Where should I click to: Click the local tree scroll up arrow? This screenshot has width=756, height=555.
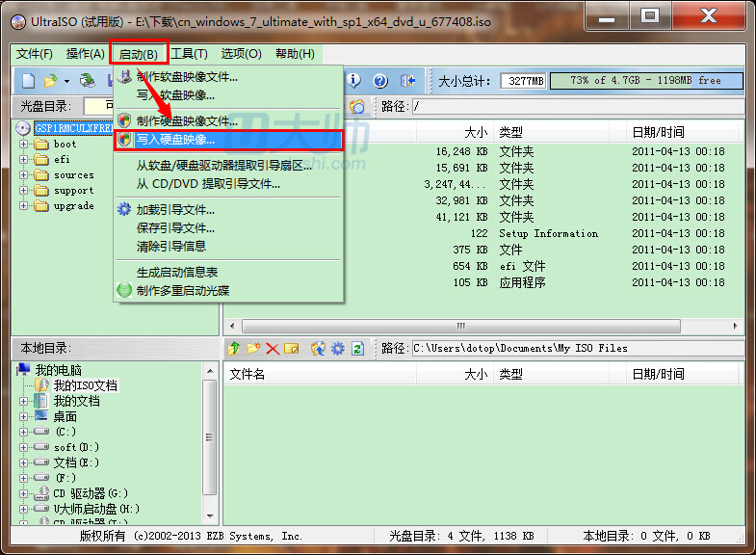tap(210, 371)
